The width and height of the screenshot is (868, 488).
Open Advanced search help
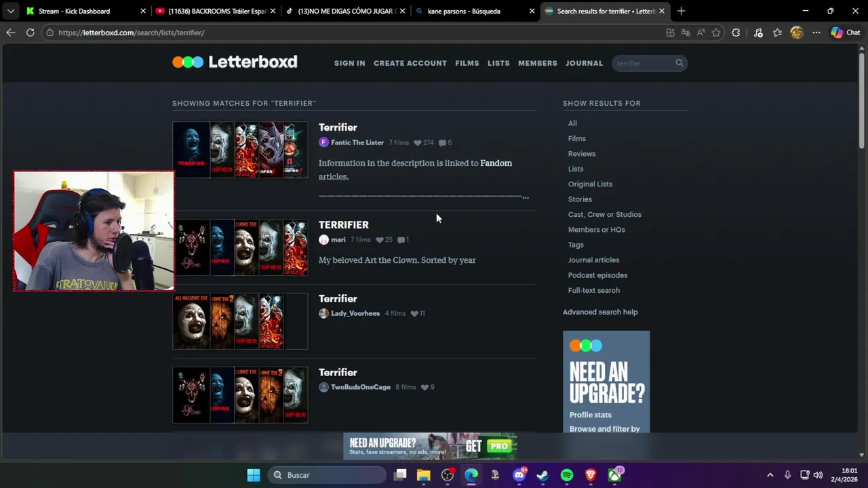pos(600,312)
